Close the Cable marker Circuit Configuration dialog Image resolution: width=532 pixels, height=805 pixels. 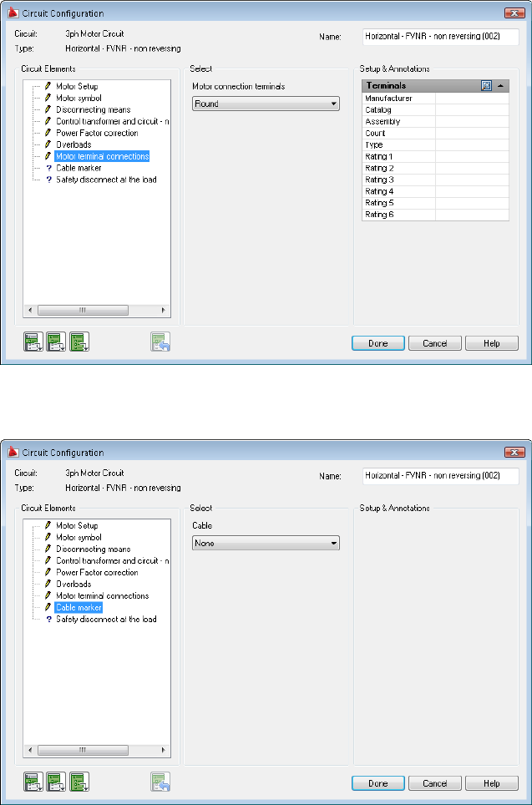(x=514, y=452)
